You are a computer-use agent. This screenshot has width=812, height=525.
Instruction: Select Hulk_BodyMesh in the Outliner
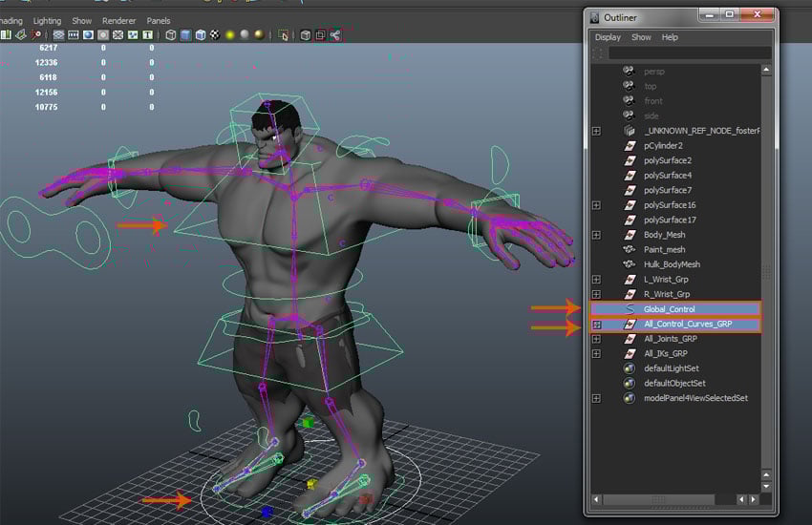pos(672,264)
